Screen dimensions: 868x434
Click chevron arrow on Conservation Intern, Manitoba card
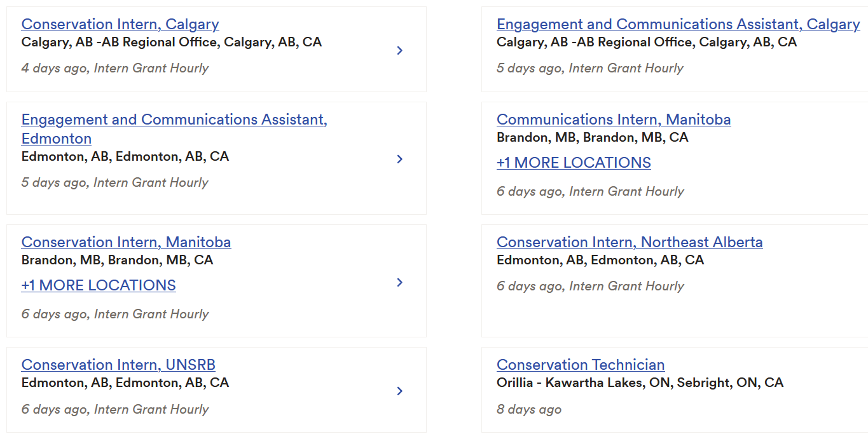(x=399, y=282)
